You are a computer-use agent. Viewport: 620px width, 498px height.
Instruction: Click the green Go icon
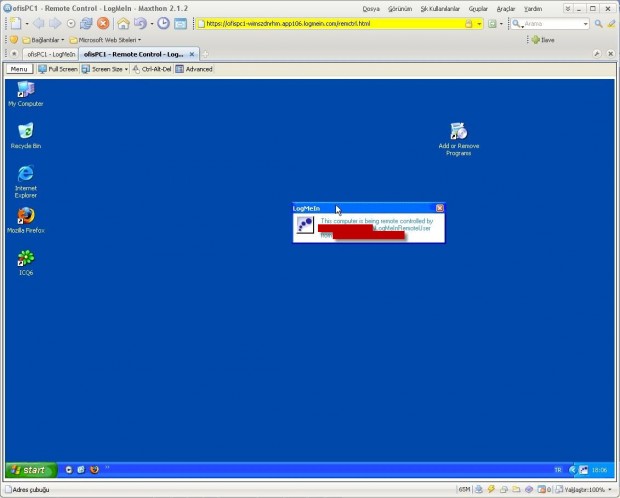point(492,24)
